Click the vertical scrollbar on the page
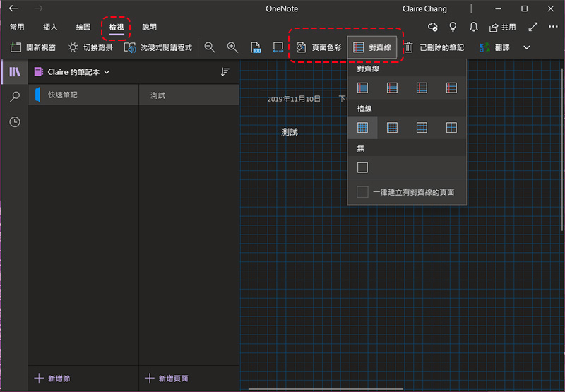Viewport: 565px width, 392px height. click(x=561, y=150)
